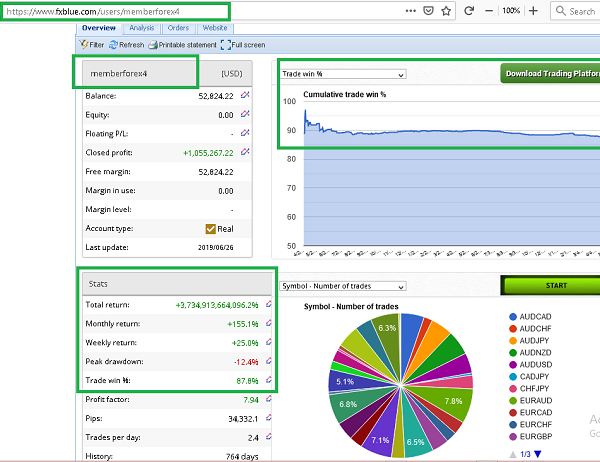This screenshot has height=462, width=600.
Task: Open the Trade win % chart dropdown
Action: coord(342,73)
